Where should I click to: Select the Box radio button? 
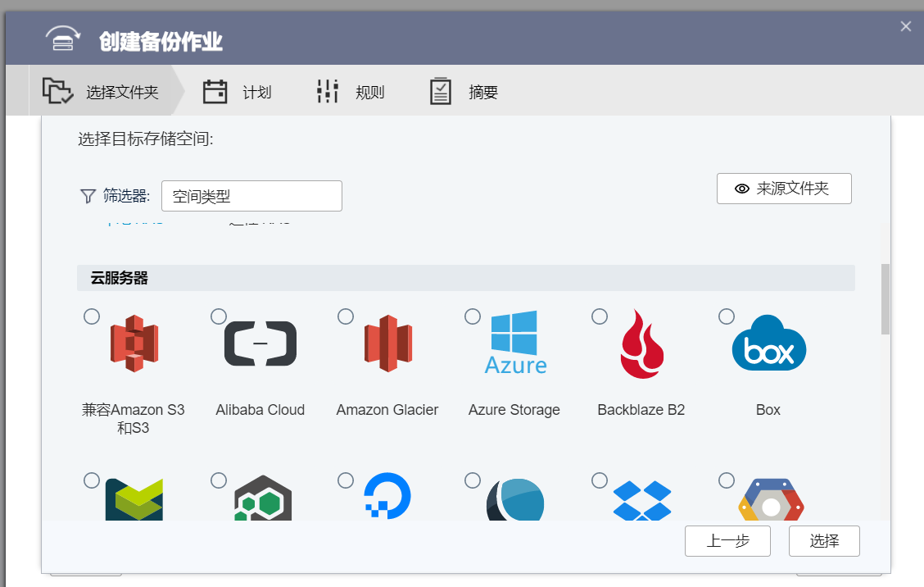click(x=727, y=316)
